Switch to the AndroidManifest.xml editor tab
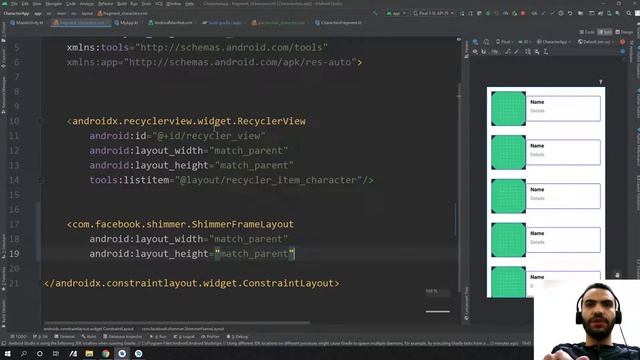 170,23
